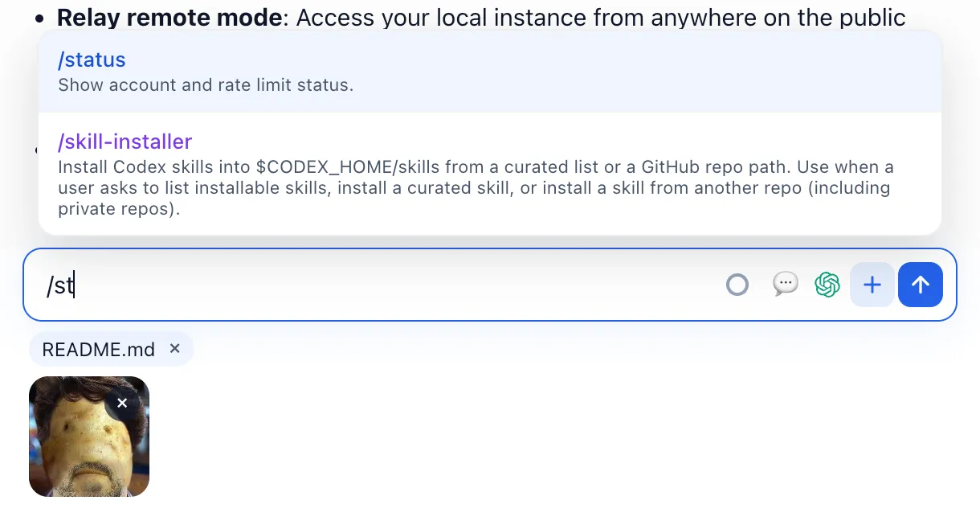
Task: Click the README.md file chip label
Action: click(98, 350)
